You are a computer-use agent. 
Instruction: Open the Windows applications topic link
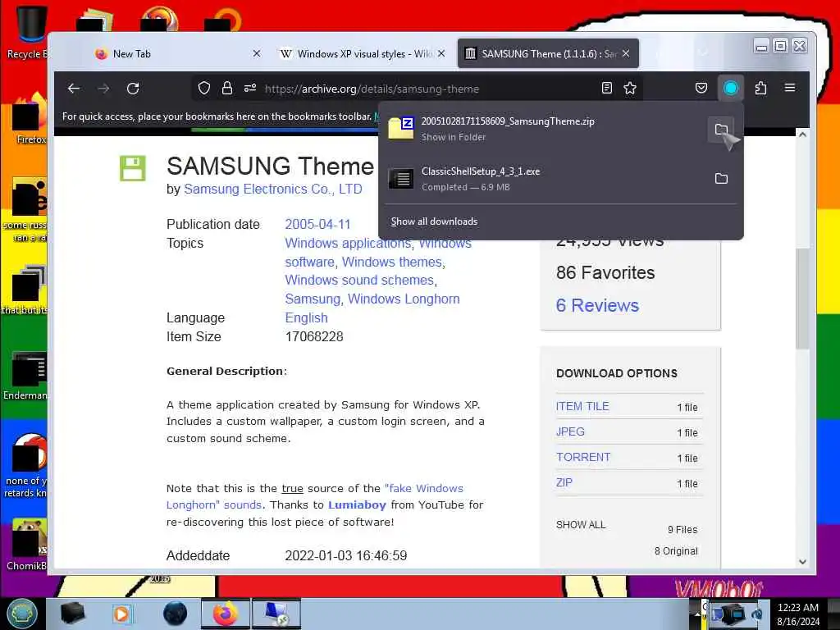click(348, 243)
